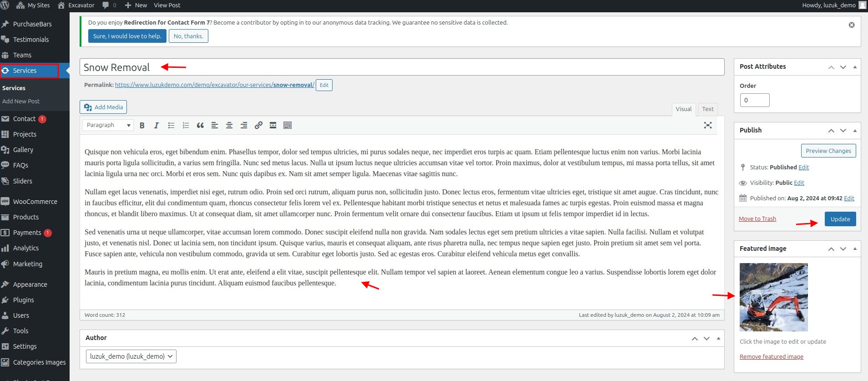Enter distraction-free fullscreen mode
The image size is (868, 381).
[x=707, y=125]
